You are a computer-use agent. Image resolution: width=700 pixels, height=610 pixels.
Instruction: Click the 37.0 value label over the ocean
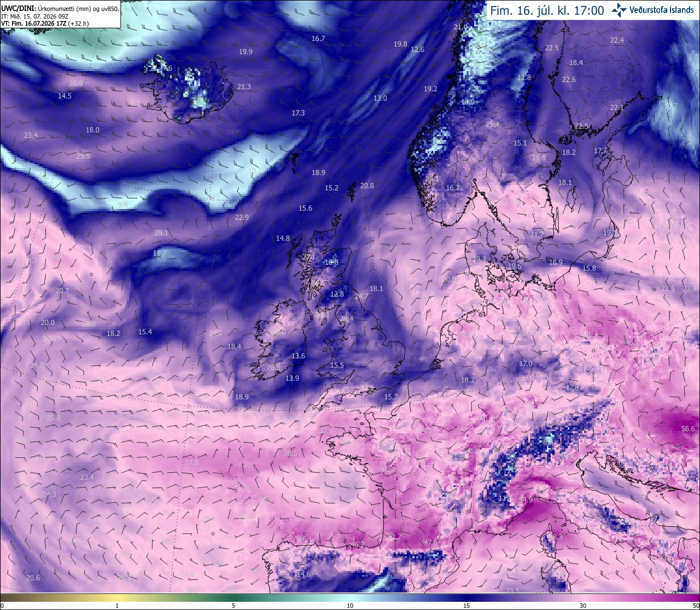[191, 462]
